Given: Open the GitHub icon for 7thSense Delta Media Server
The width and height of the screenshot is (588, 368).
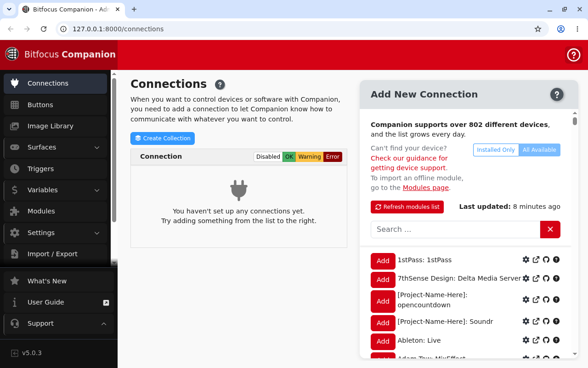Looking at the screenshot, I should pyautogui.click(x=546, y=278).
